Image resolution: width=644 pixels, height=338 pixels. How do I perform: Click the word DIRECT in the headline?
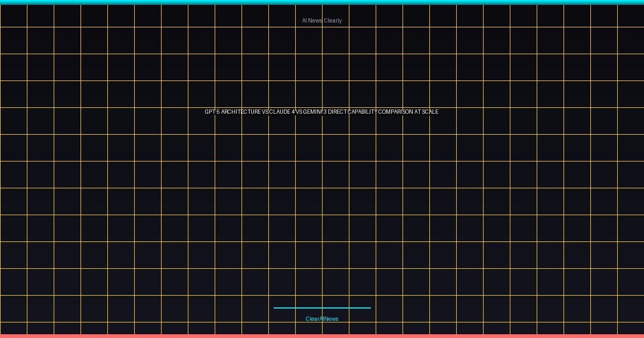point(338,112)
